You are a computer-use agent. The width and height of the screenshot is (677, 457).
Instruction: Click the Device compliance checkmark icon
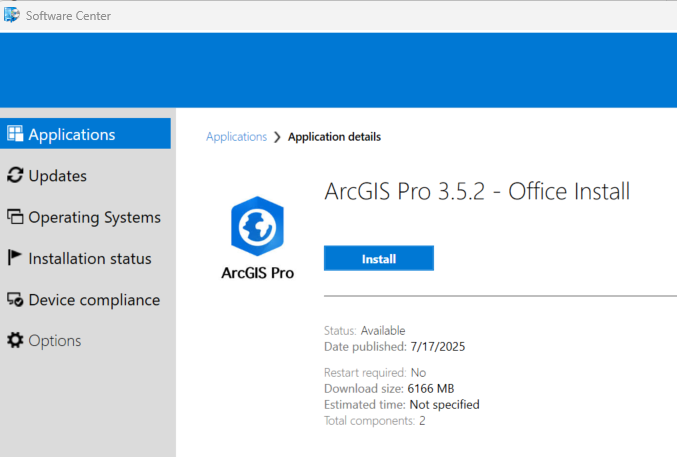coord(15,299)
